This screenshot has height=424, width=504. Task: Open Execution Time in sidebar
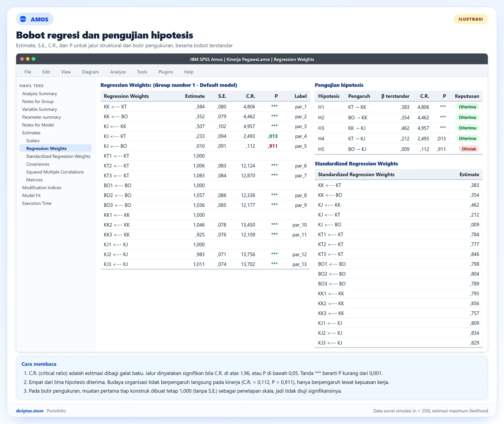tap(37, 203)
